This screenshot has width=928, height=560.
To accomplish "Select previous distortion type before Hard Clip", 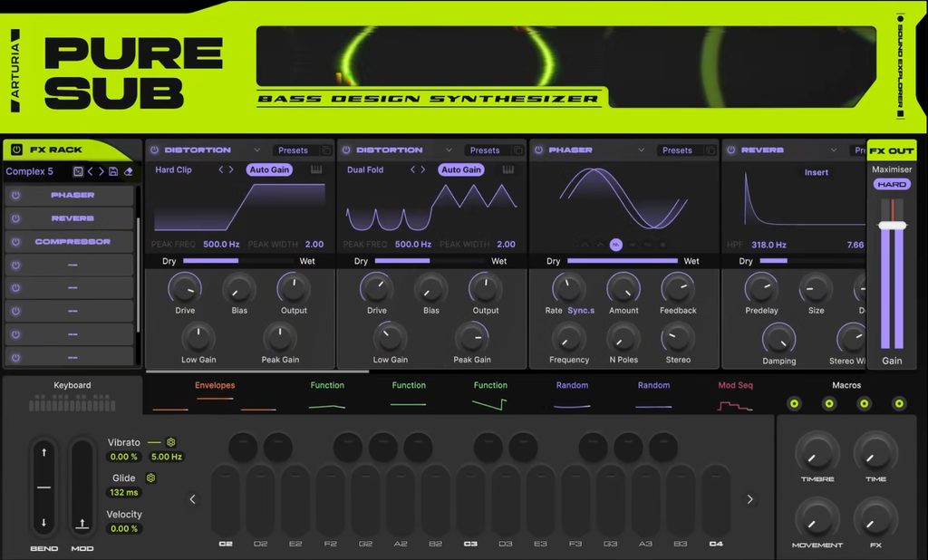I will (221, 169).
